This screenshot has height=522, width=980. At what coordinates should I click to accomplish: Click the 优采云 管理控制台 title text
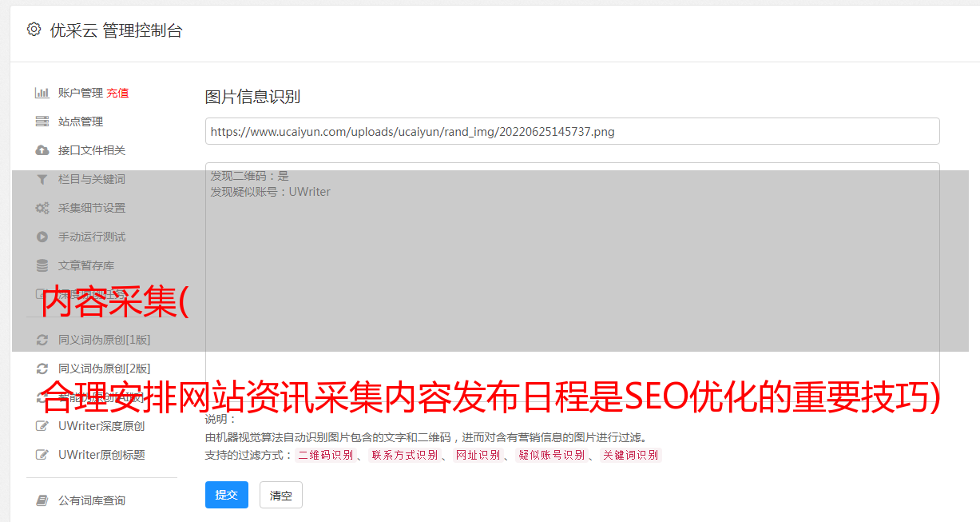coord(116,30)
